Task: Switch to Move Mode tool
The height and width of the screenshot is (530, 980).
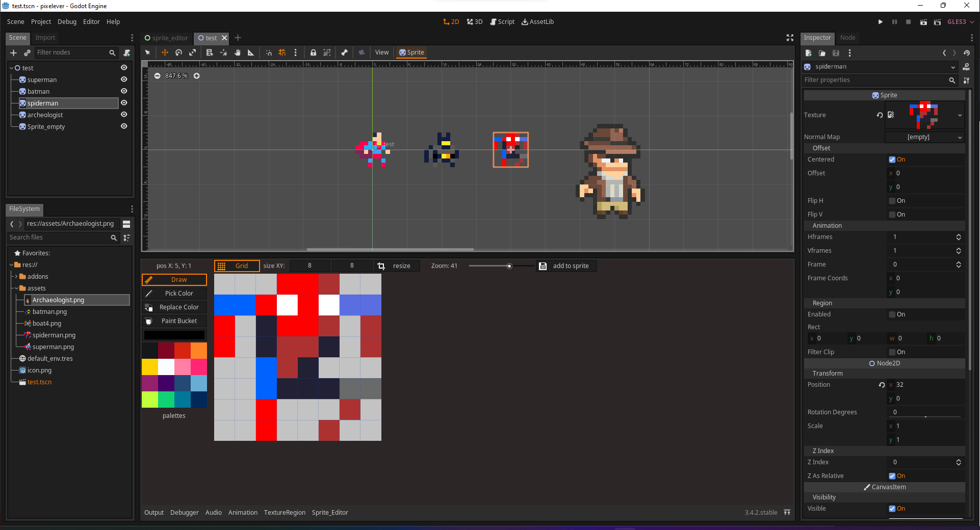Action: (165, 52)
